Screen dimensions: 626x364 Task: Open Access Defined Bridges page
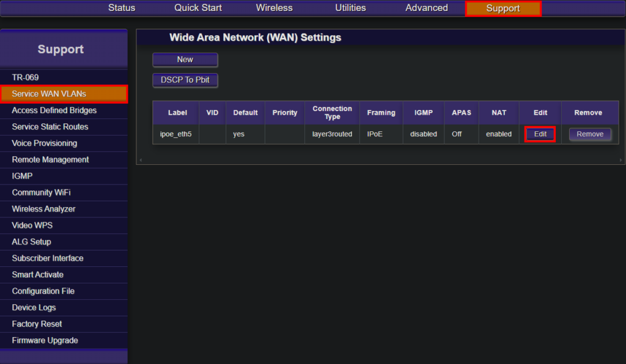pyautogui.click(x=54, y=111)
